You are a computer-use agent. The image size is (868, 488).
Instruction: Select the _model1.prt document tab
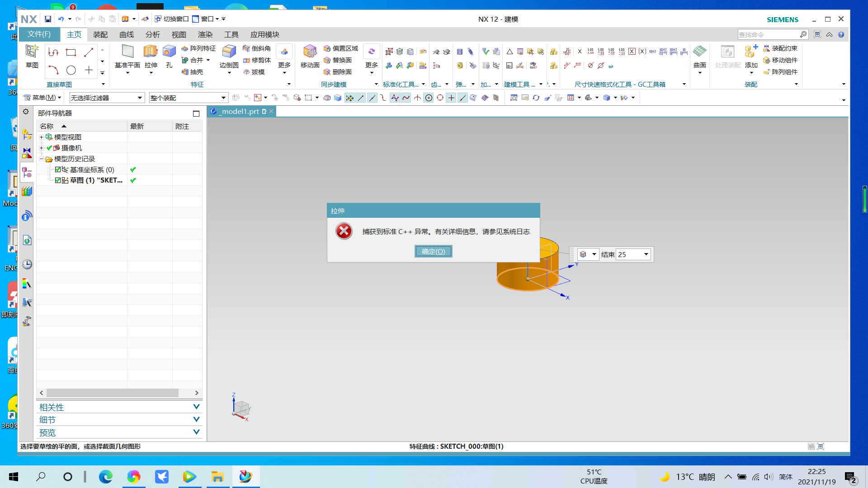[x=241, y=111]
